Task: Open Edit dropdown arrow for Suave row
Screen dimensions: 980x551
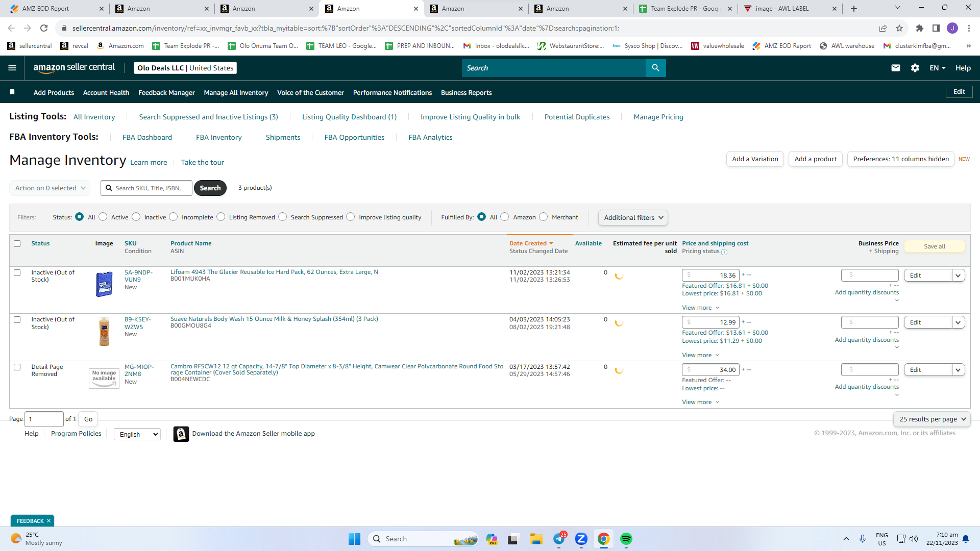Action: 959,322
